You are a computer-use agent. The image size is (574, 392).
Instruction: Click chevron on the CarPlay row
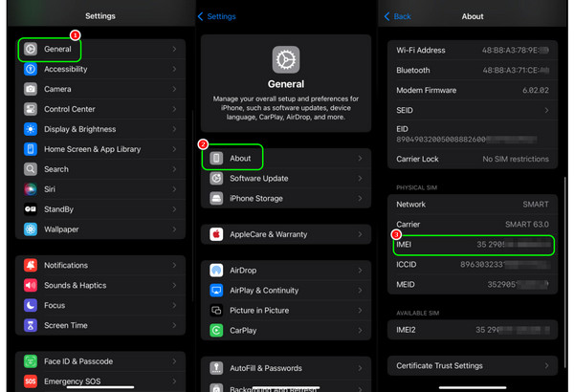[x=360, y=331]
